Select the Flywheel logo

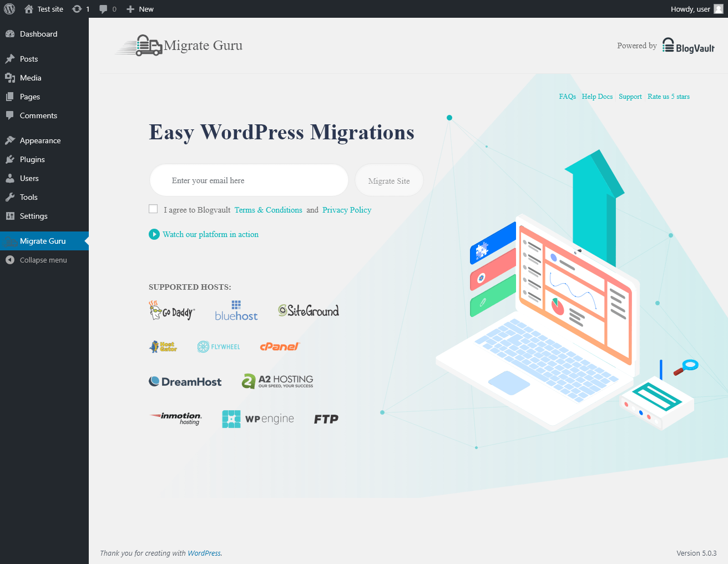tap(219, 347)
